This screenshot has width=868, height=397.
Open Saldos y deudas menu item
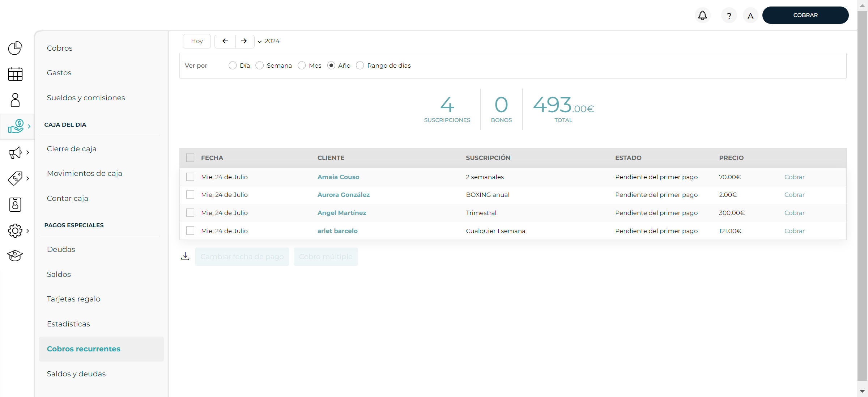tap(76, 374)
